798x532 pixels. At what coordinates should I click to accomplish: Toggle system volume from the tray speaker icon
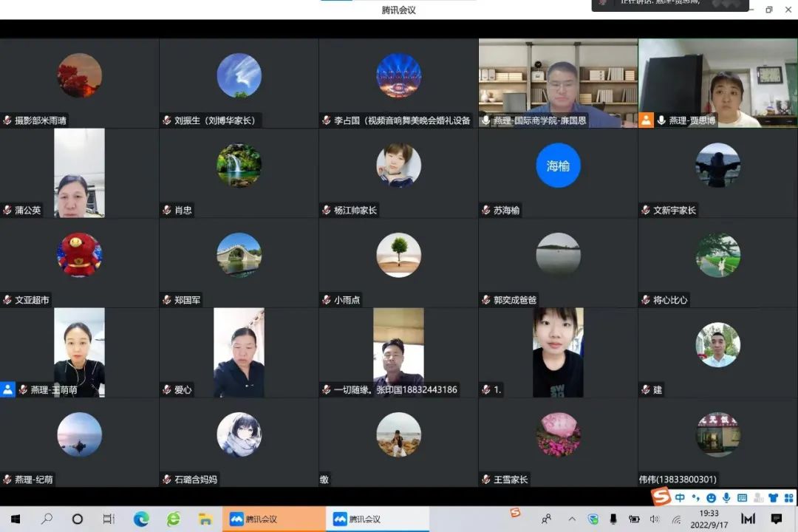click(654, 519)
